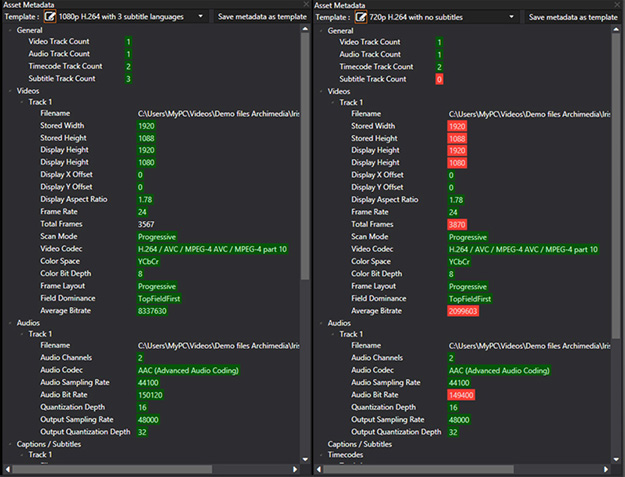Click the edit icon beside the 720p H.264 template
The height and width of the screenshot is (477, 625).
click(x=363, y=17)
